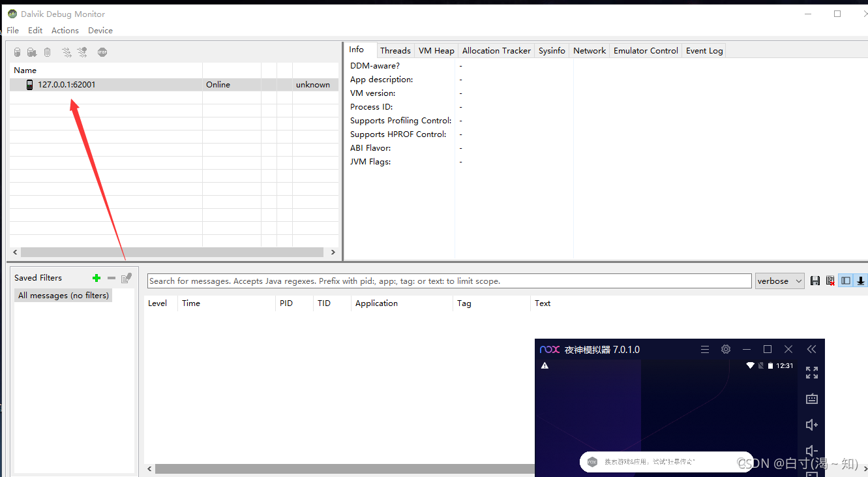This screenshot has height=477, width=868.
Task: Toggle scroll-to-end in the logcat toolbar
Action: (x=861, y=281)
